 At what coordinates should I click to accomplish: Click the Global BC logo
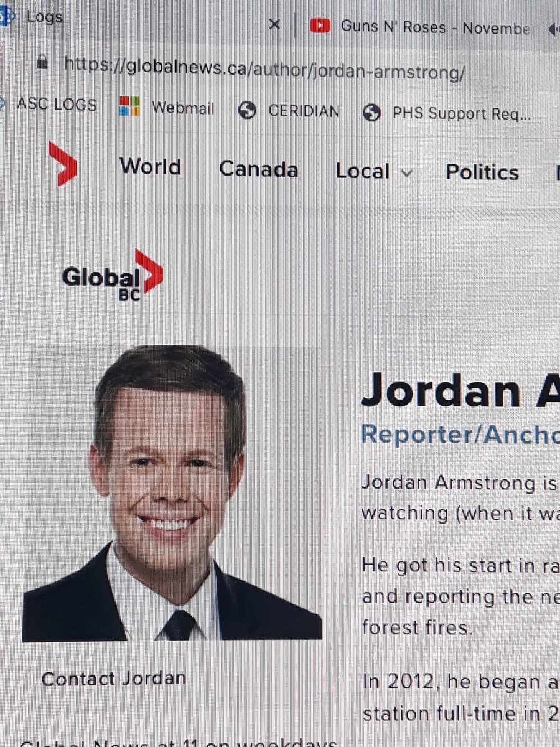click(x=113, y=276)
